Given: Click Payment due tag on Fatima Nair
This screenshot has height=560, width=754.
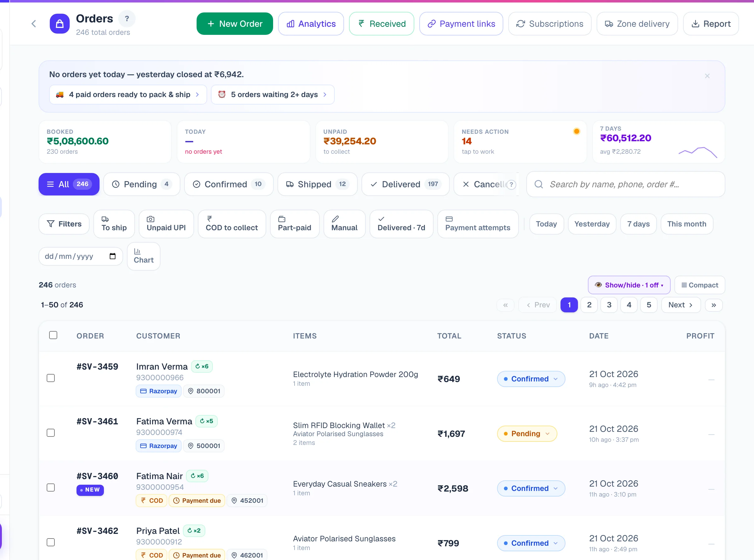Looking at the screenshot, I should click(197, 501).
